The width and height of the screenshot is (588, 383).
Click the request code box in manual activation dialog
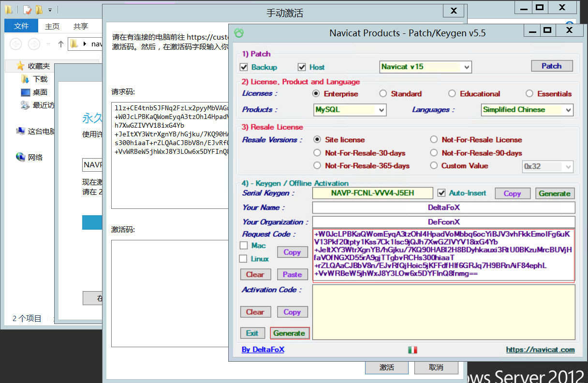170,155
